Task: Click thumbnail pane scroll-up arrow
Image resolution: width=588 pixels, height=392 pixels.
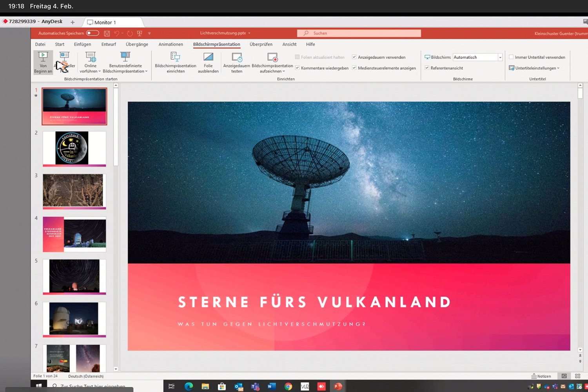Action: [116, 85]
